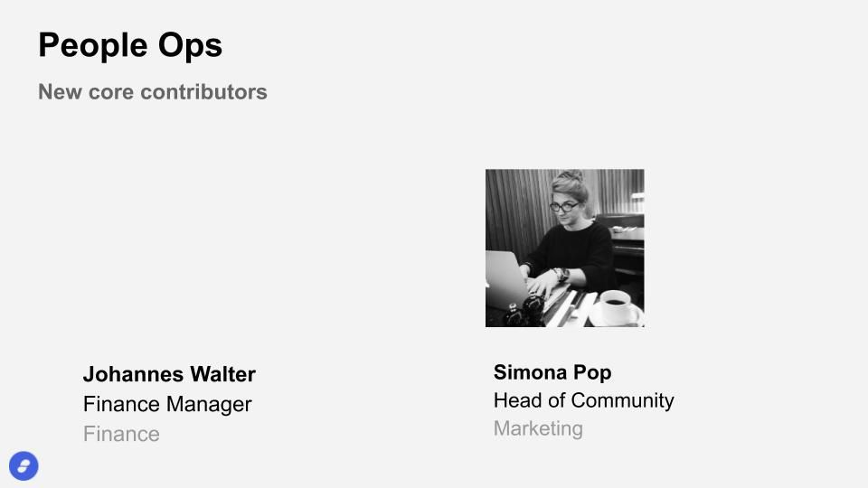Click the surname "Walter"
The height and width of the screenshot is (488, 868).
click(222, 374)
